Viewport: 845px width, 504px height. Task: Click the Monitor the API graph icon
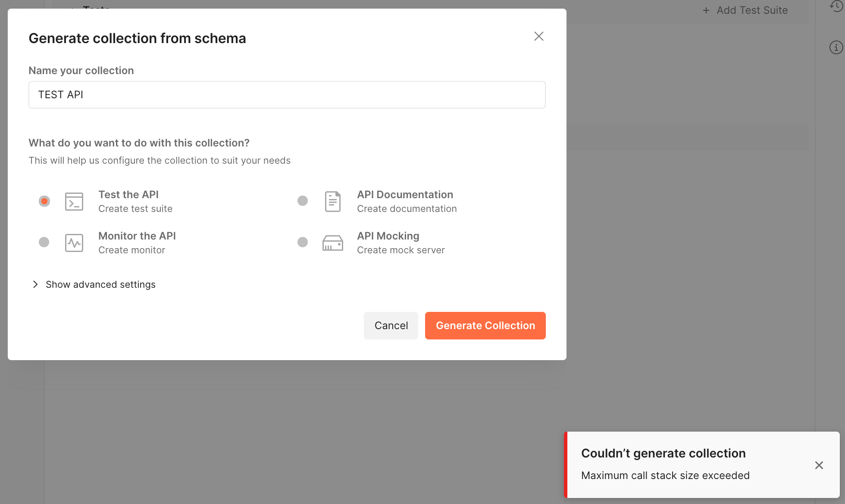pyautogui.click(x=74, y=242)
